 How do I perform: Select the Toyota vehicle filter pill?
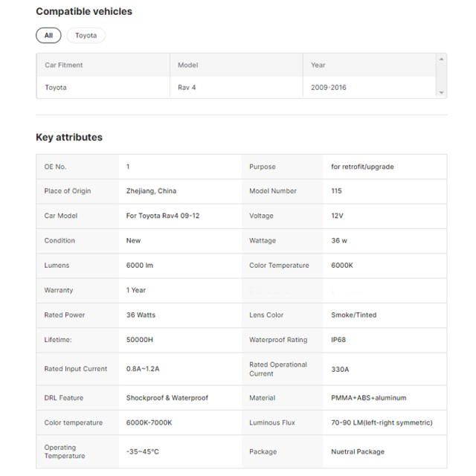[x=86, y=35]
